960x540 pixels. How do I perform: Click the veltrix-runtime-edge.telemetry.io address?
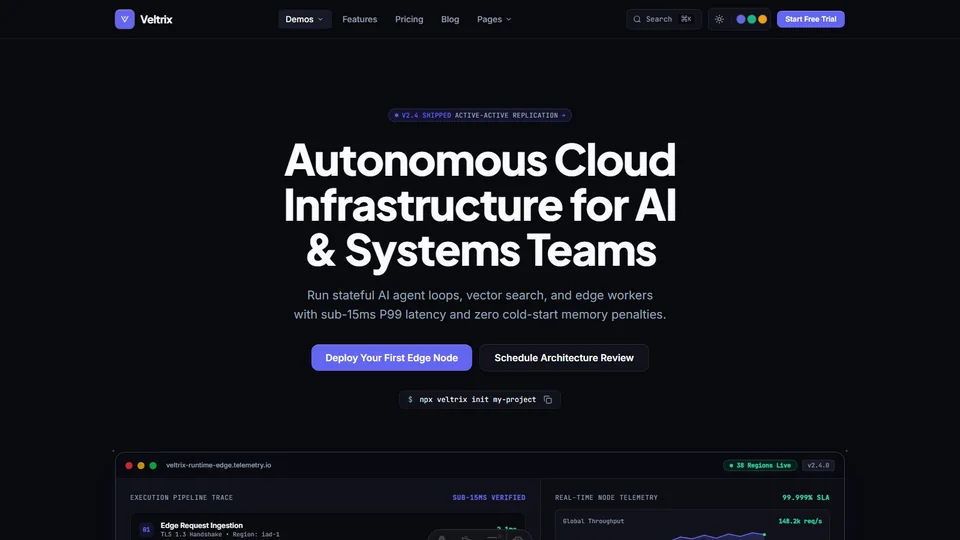[x=219, y=465]
